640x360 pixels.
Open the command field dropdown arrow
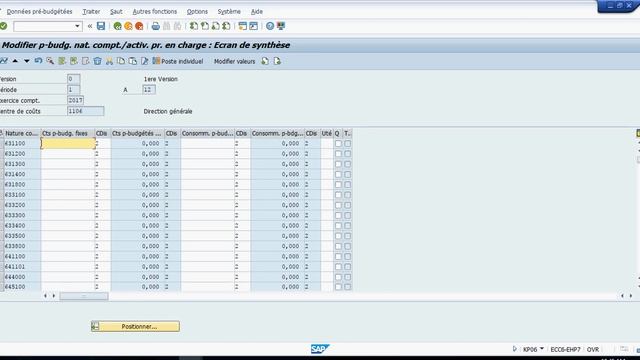[77, 26]
